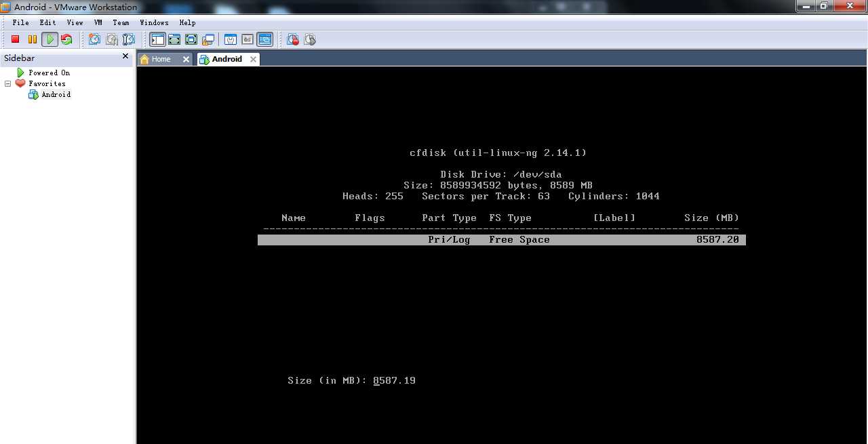This screenshot has height=444, width=868.
Task: Click the Unity mode icon with warning
Action: coord(208,39)
